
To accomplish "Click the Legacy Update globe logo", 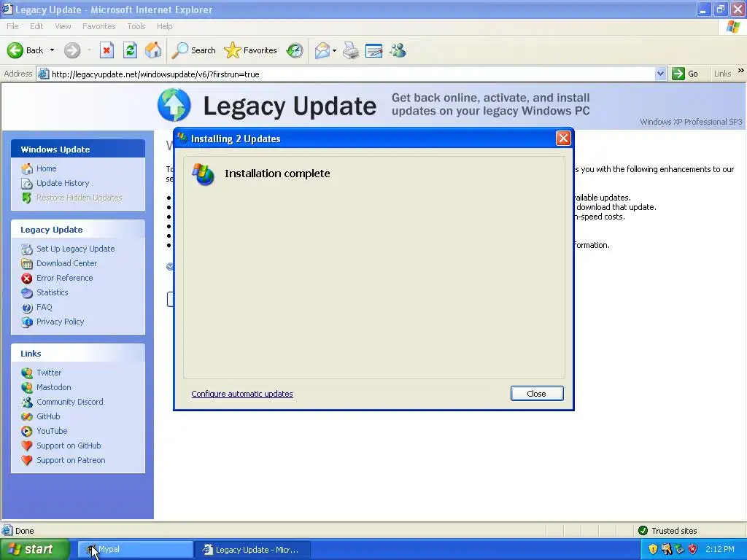I will pos(174,105).
